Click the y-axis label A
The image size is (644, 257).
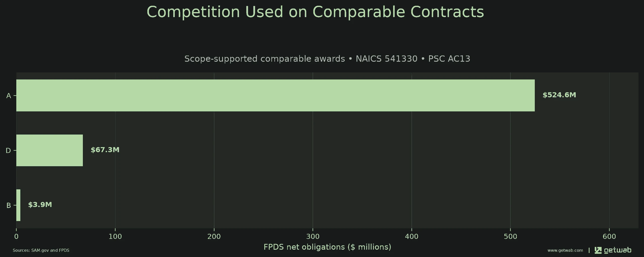pos(9,96)
